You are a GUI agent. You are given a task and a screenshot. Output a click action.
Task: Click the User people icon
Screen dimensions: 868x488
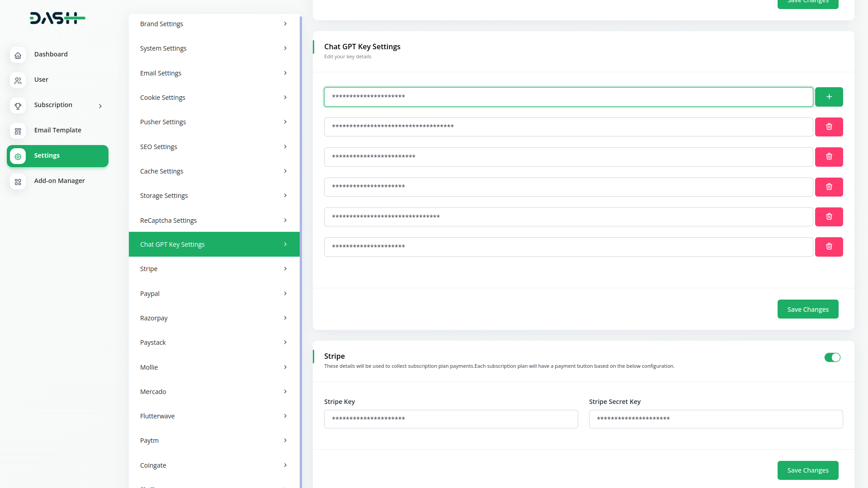pos(18,80)
